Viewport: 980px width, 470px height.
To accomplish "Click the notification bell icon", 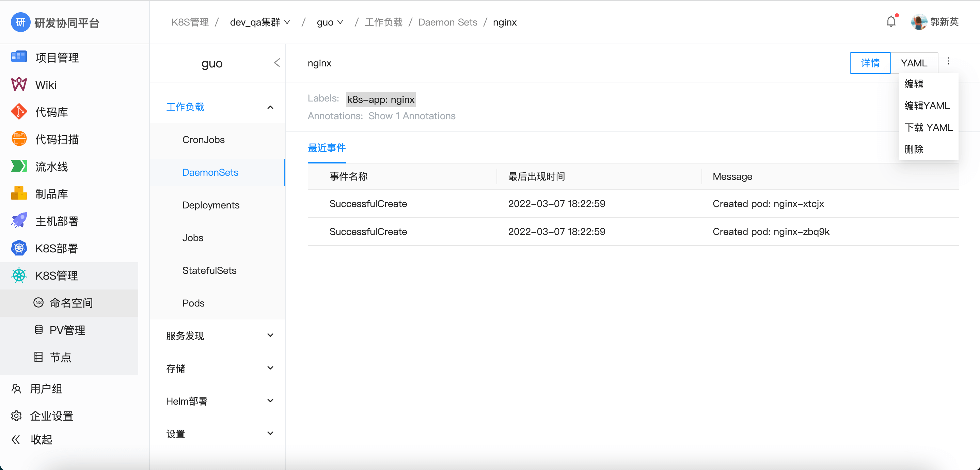I will tap(890, 22).
